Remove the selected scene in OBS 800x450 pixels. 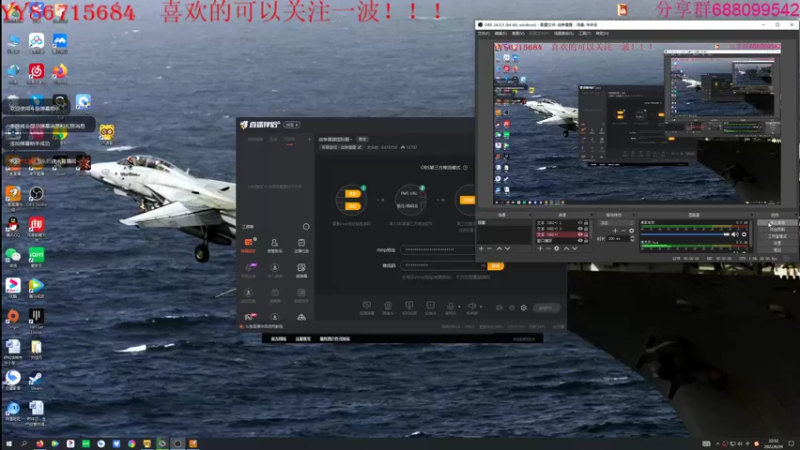[489, 248]
